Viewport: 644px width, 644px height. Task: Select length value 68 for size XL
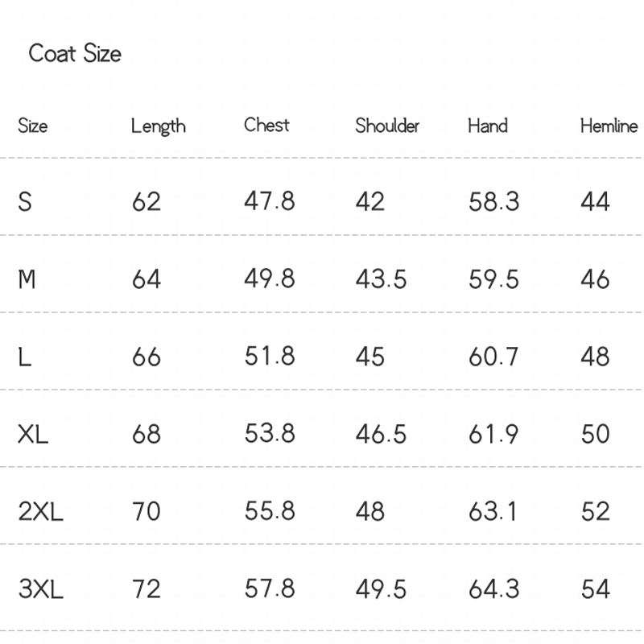pos(146,435)
